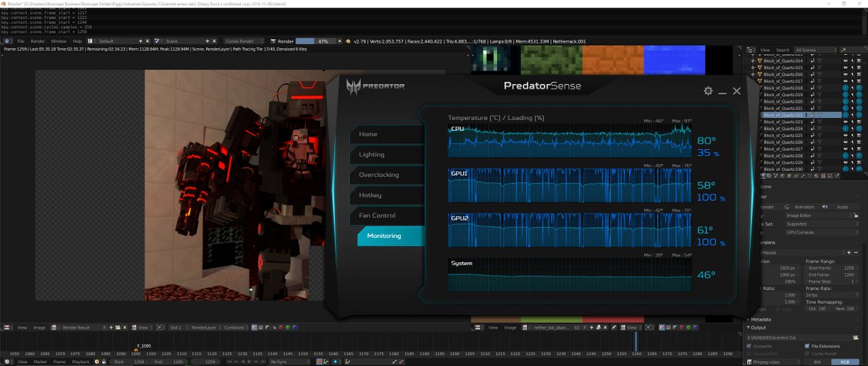The image size is (868, 366).
Task: Cancel the render with the X beside progress
Action: (339, 41)
